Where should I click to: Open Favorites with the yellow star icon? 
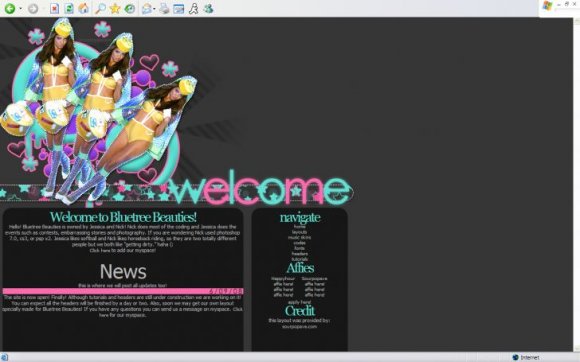115,9
